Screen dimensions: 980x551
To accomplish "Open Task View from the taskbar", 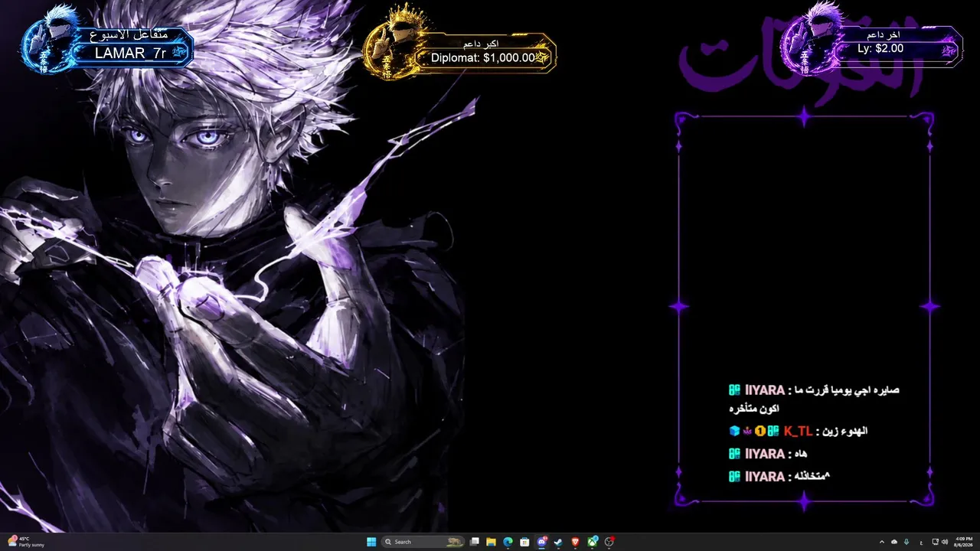I will 475,542.
